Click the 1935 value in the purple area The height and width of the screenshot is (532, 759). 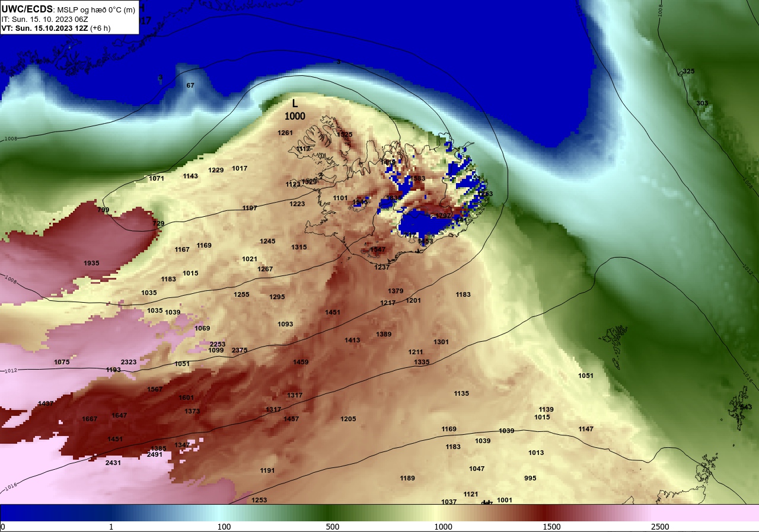click(x=91, y=263)
